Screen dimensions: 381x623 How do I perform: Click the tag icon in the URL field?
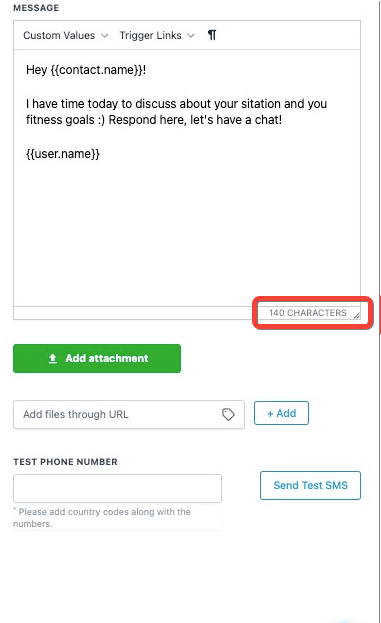[228, 414]
